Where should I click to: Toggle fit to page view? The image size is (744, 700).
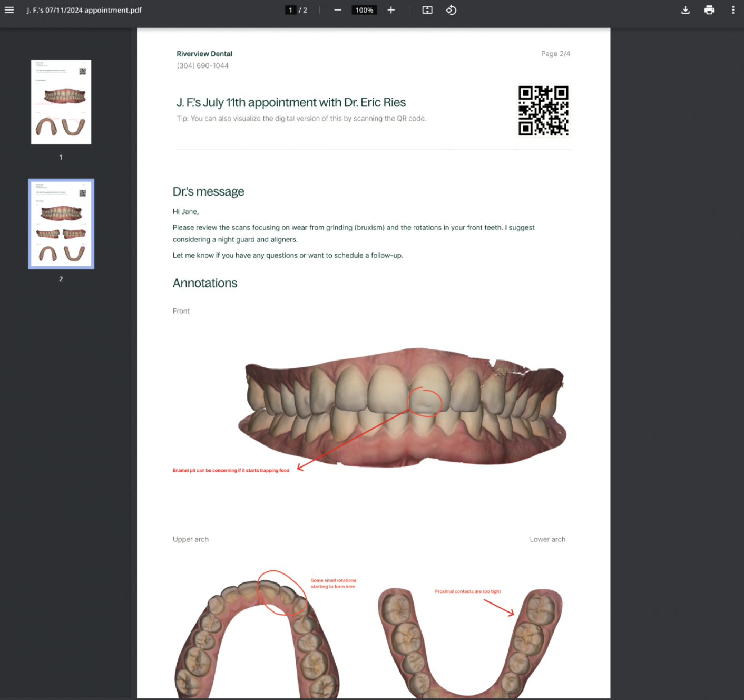coord(427,9)
